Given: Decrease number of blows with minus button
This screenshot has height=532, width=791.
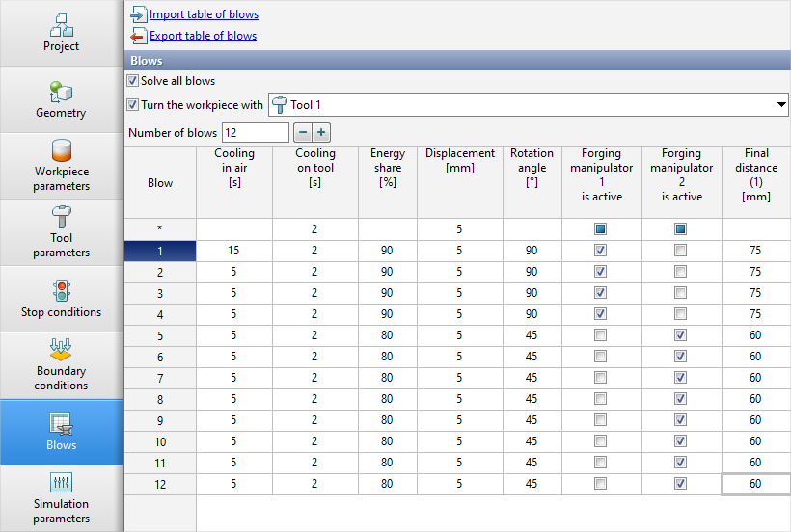Looking at the screenshot, I should pos(303,132).
